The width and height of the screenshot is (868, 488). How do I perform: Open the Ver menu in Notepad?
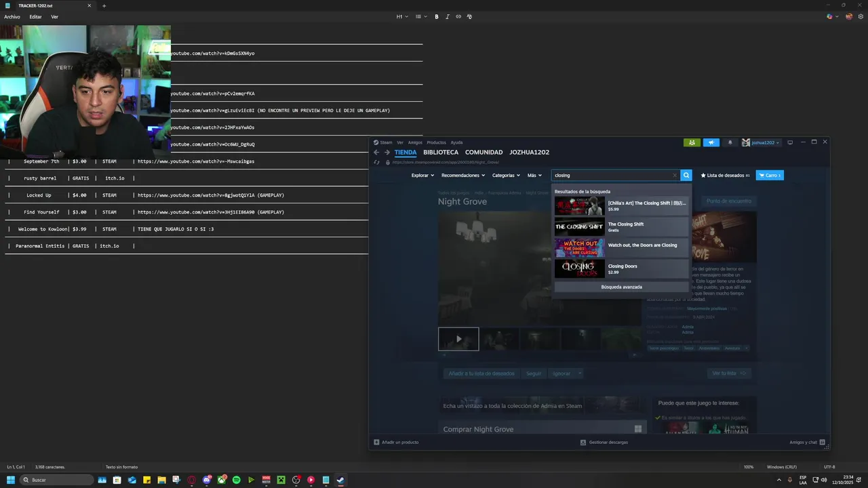[54, 17]
